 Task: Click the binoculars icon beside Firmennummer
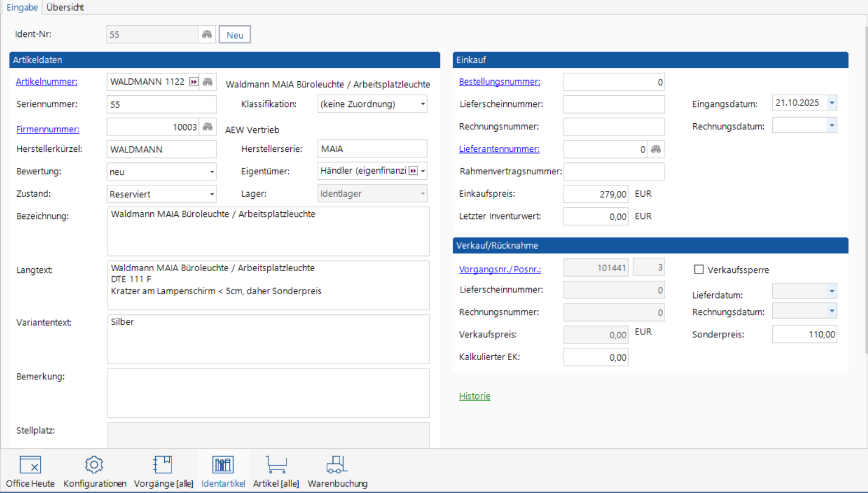(x=208, y=127)
